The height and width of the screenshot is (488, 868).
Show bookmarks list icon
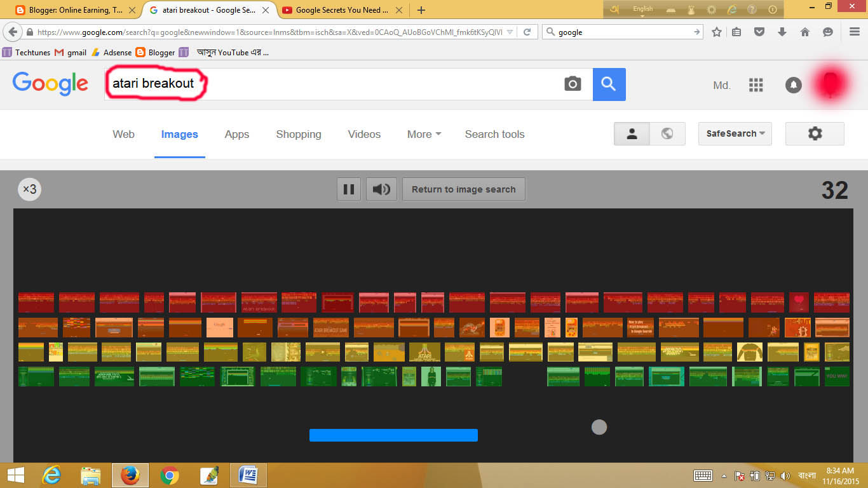tap(736, 32)
